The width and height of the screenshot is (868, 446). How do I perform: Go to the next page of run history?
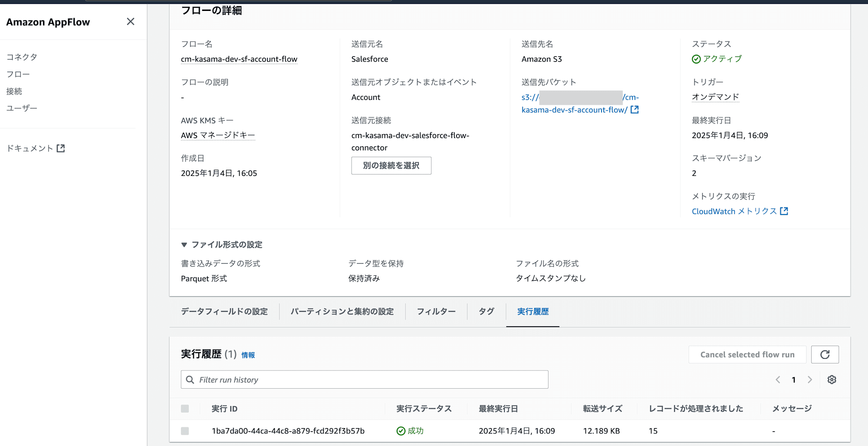click(x=810, y=380)
